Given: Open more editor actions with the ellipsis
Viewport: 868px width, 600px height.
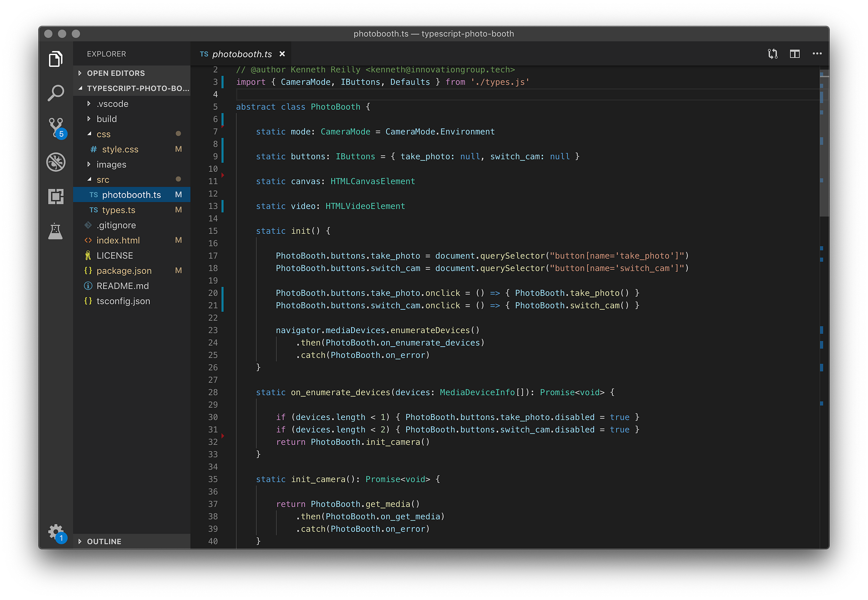Looking at the screenshot, I should point(817,53).
